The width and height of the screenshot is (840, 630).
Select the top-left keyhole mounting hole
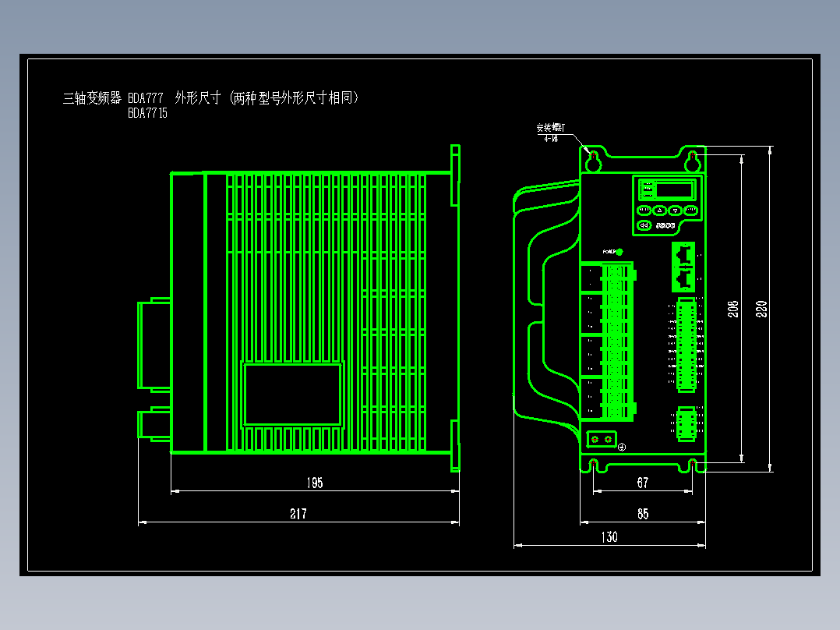click(x=593, y=160)
